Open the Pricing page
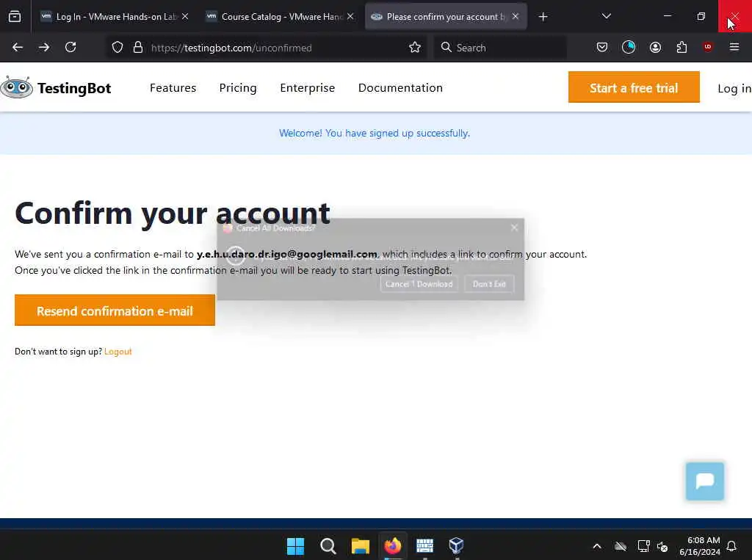Image resolution: width=752 pixels, height=560 pixels. (238, 88)
